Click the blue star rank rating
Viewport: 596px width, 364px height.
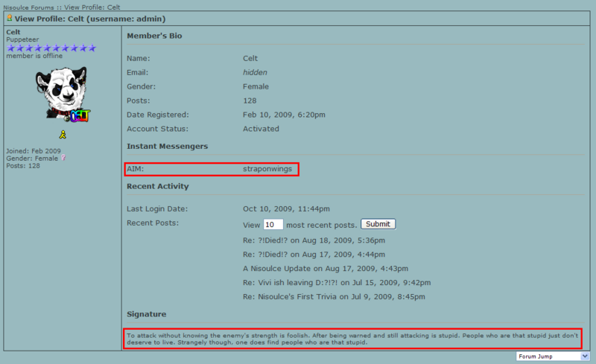[51, 48]
